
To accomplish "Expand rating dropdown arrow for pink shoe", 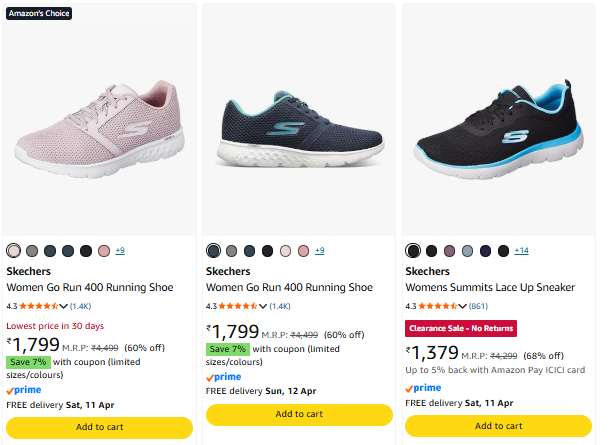I will 64,306.
